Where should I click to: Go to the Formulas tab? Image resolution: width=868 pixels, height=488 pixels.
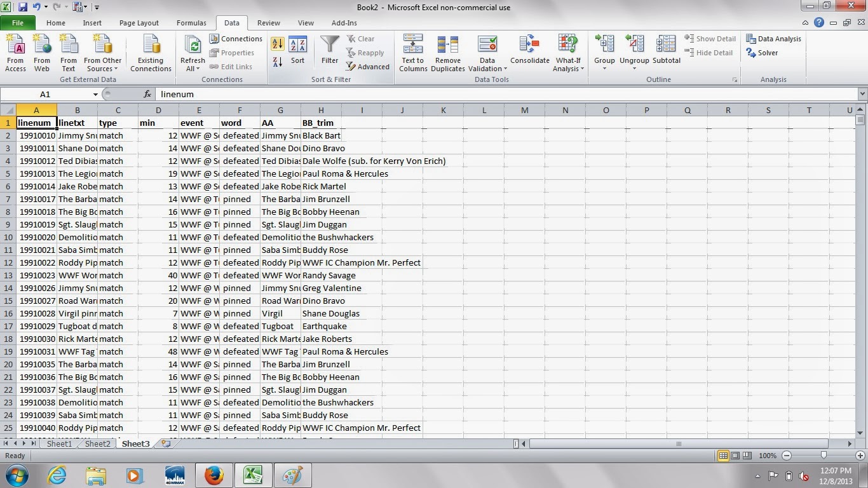click(191, 23)
